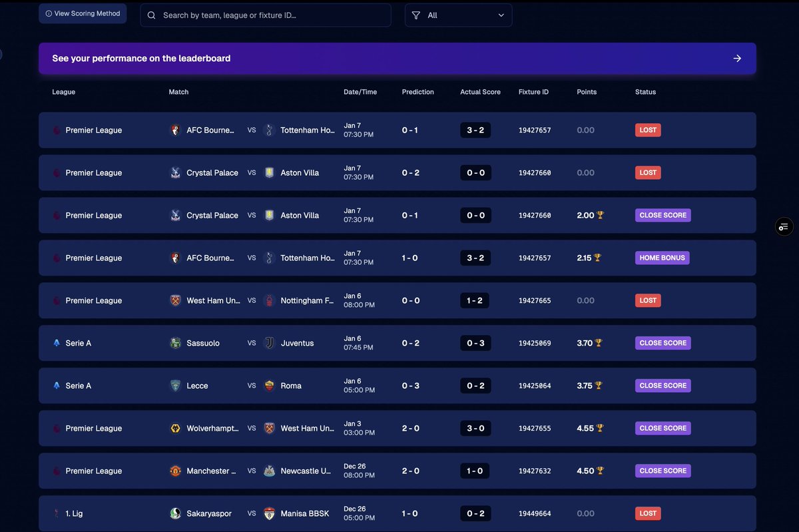Click LOST badge in West Ham vs Nottingham row
Viewport: 799px width, 532px height.
[648, 300]
